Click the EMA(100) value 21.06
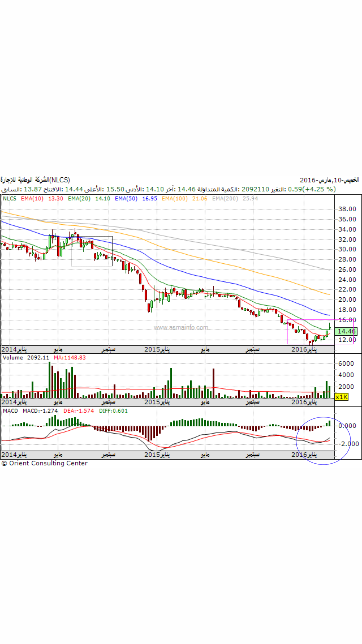Image resolution: width=362 pixels, height=644 pixels. (x=200, y=198)
